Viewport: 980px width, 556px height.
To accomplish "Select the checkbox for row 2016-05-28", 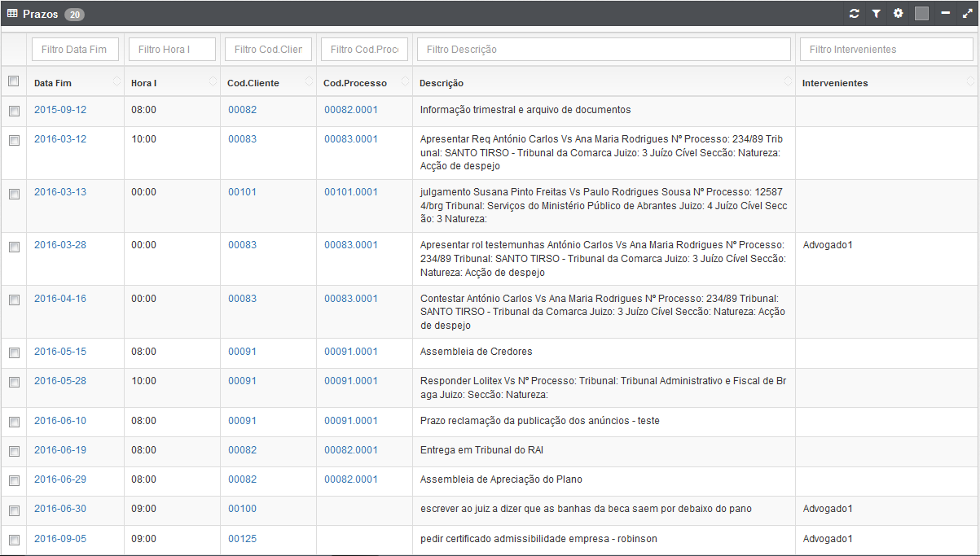I will (14, 382).
